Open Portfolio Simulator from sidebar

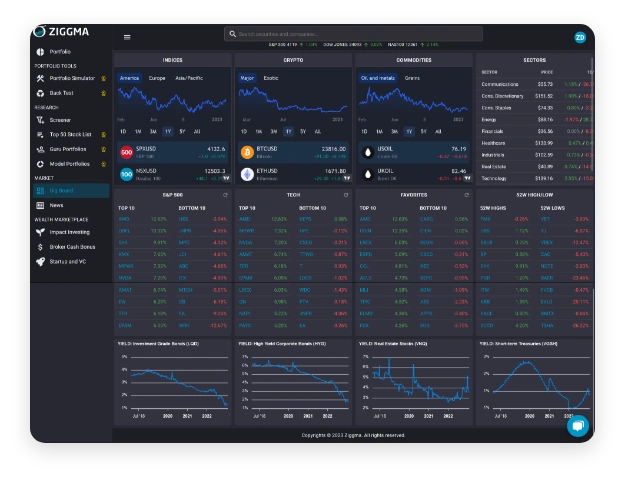71,78
